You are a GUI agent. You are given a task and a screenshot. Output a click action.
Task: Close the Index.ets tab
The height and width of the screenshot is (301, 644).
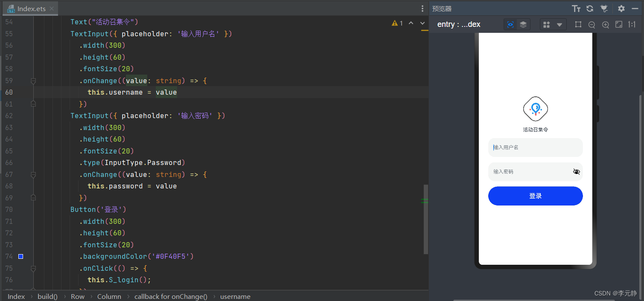[x=52, y=9]
